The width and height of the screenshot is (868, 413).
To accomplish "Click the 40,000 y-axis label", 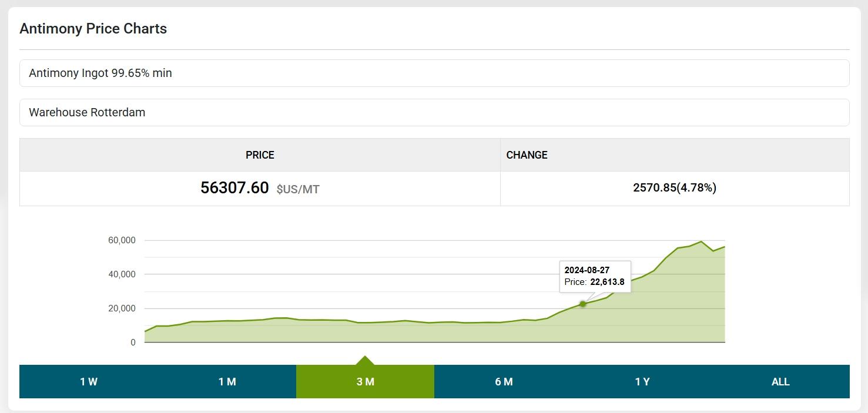I will tap(122, 274).
